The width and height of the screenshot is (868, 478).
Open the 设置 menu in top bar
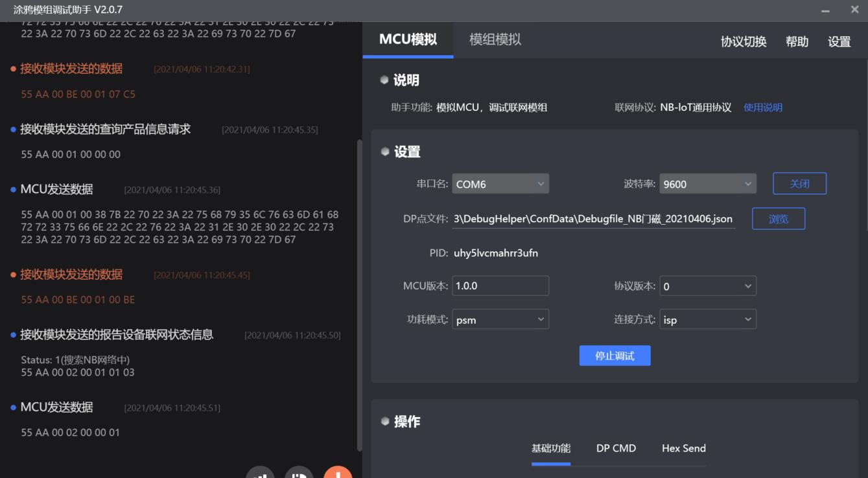pos(839,41)
